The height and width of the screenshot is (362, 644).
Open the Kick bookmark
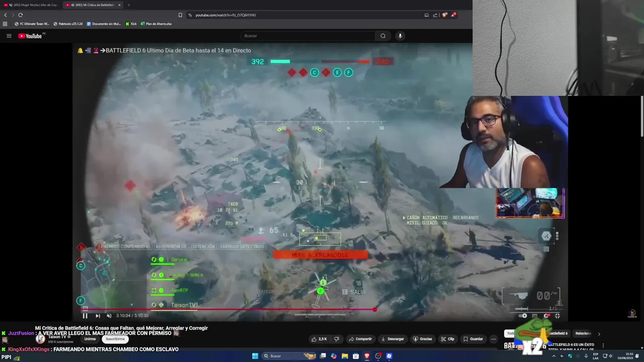click(131, 24)
